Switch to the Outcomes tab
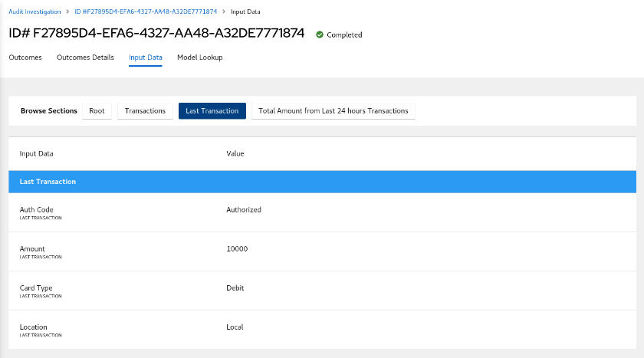Screen dimensions: 644x358 pos(25,57)
